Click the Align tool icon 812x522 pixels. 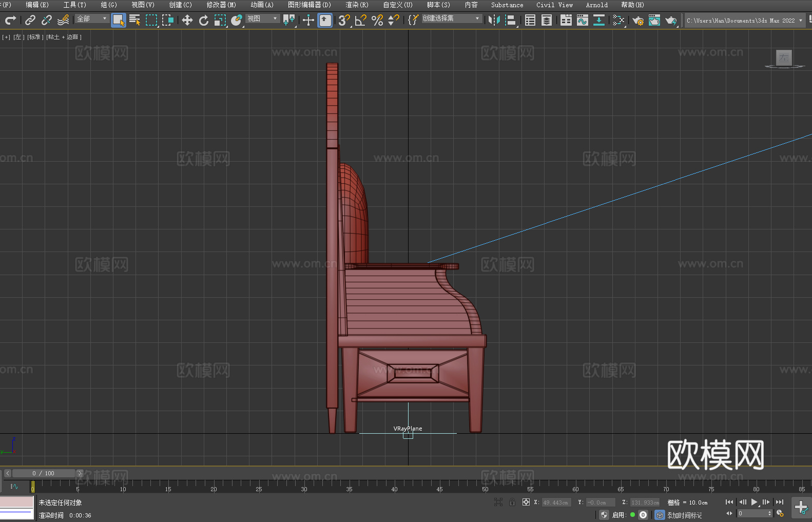coord(511,20)
